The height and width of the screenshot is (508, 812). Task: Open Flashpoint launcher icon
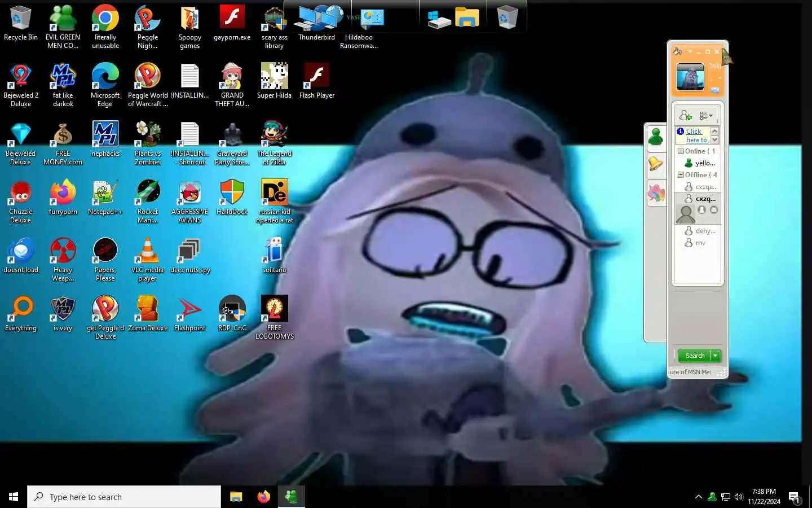pyautogui.click(x=190, y=314)
